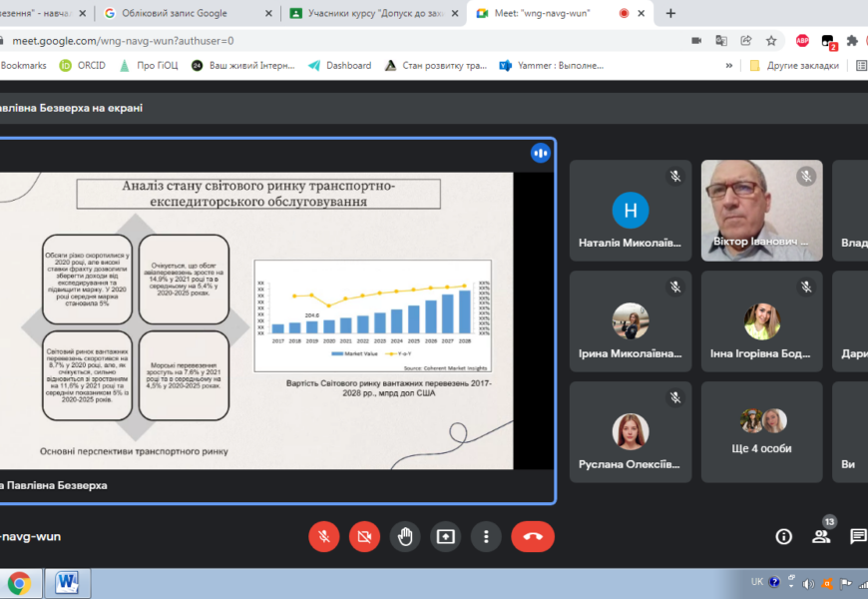Show the participants list with 13 people
Image resolution: width=868 pixels, height=599 pixels.
pos(821,536)
